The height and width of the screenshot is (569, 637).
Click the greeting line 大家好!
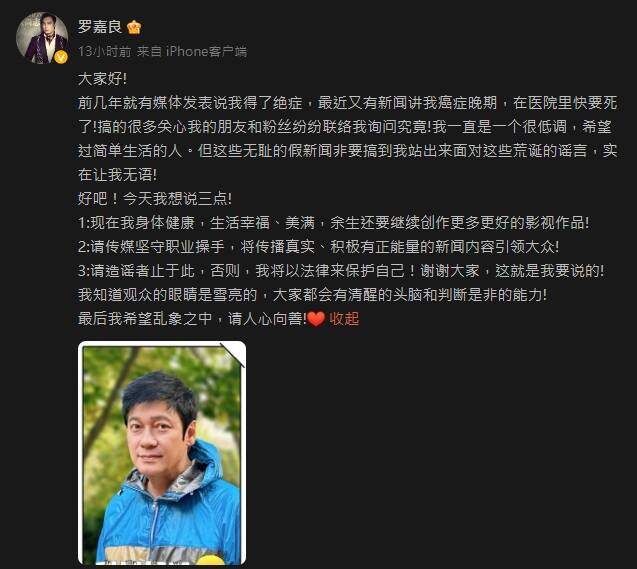[102, 79]
